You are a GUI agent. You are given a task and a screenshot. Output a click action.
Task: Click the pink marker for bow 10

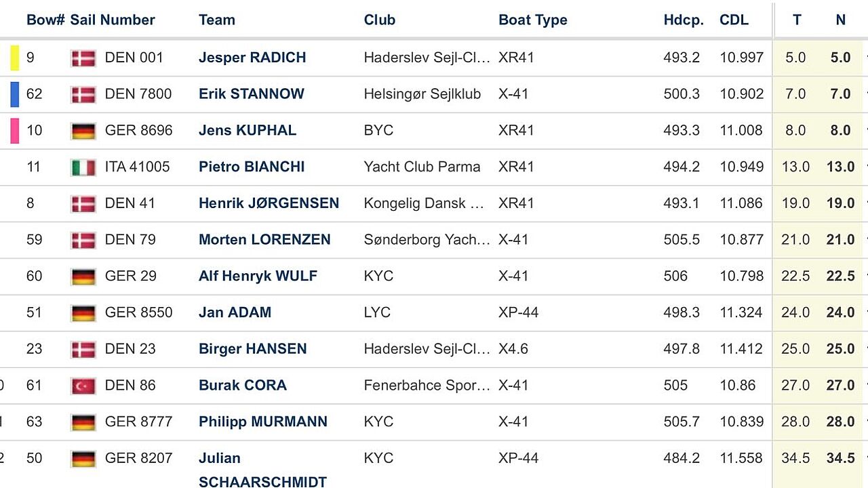pyautogui.click(x=15, y=130)
